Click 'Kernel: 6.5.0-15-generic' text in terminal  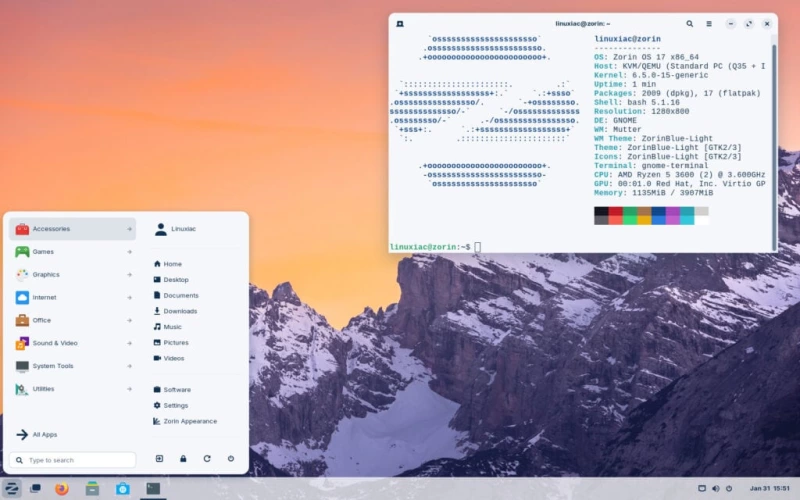[651, 75]
